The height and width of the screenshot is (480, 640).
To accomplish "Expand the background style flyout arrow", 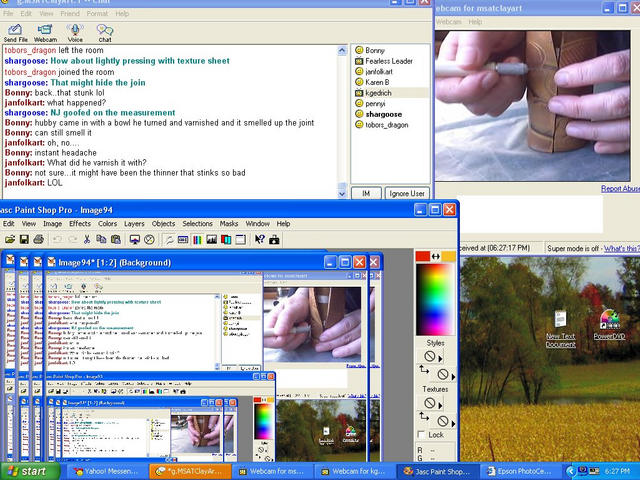I will coord(453,376).
